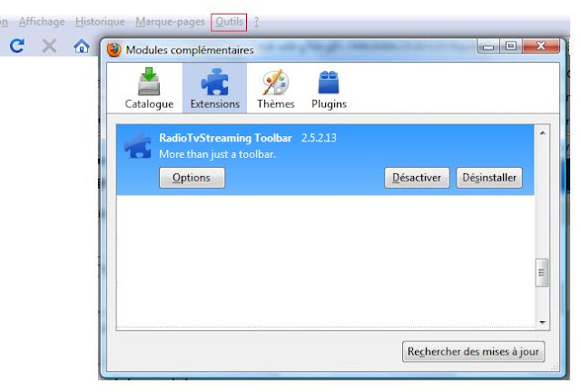This screenshot has height=392, width=581.
Task: Click the Désactiver button
Action: point(417,178)
